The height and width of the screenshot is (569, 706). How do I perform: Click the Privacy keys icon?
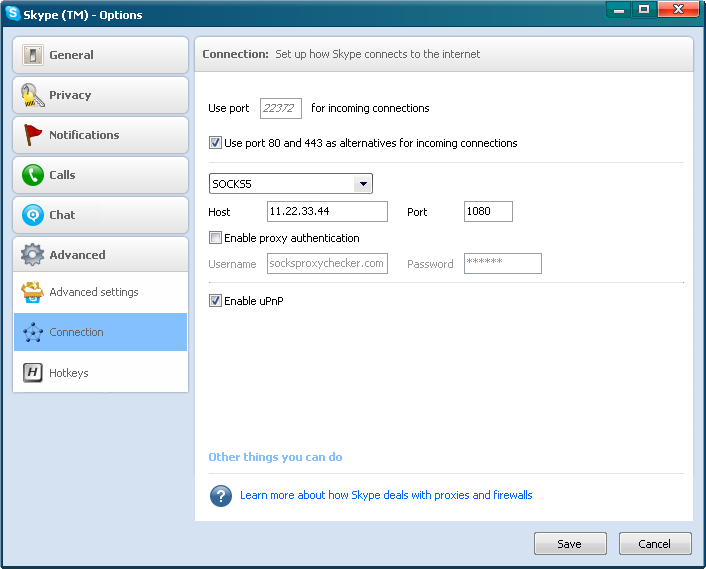point(32,95)
